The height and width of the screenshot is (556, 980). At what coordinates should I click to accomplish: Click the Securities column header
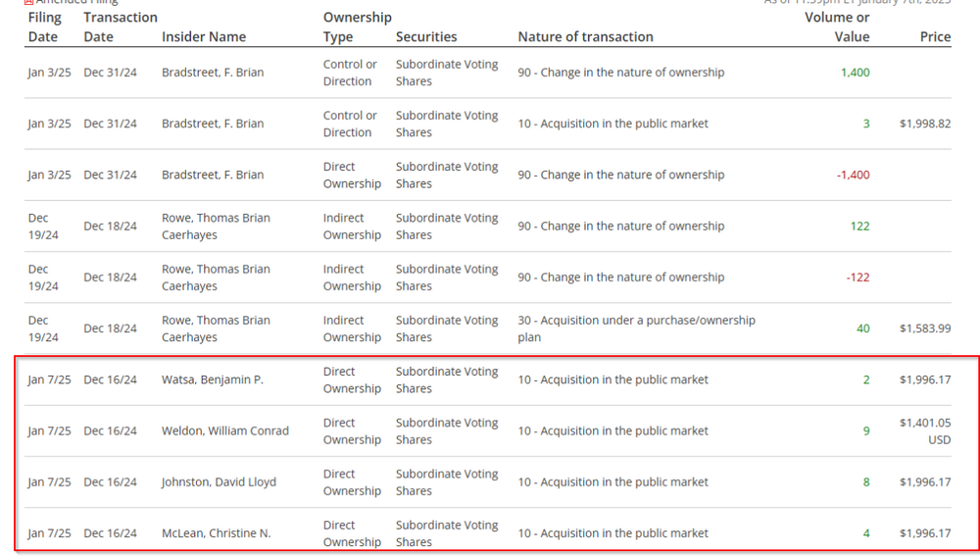click(426, 37)
